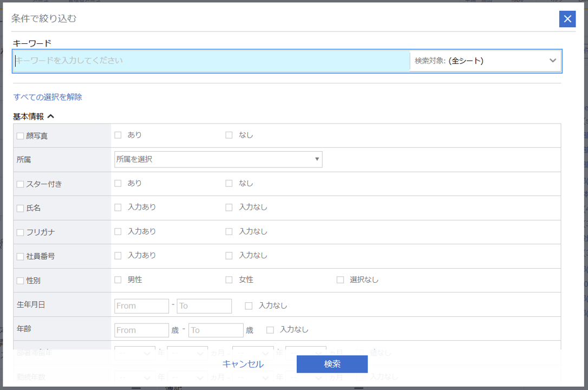This screenshot has width=588, height=390.
Task: Enable 入力なし for 年齢
Action: point(269,329)
